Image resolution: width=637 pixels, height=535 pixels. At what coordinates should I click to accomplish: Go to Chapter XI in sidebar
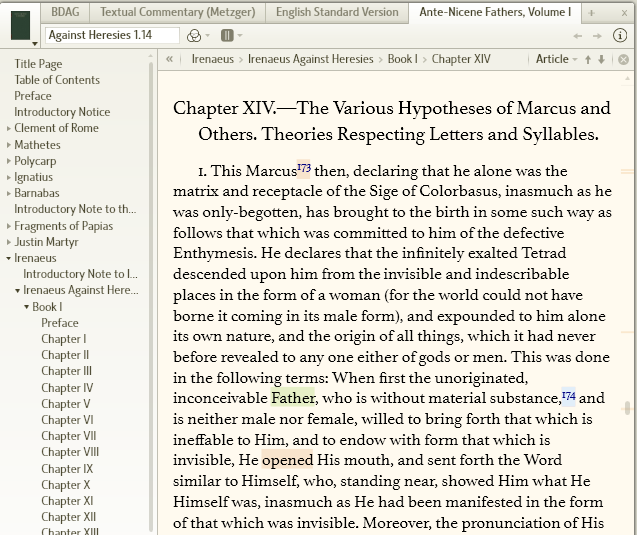67,501
